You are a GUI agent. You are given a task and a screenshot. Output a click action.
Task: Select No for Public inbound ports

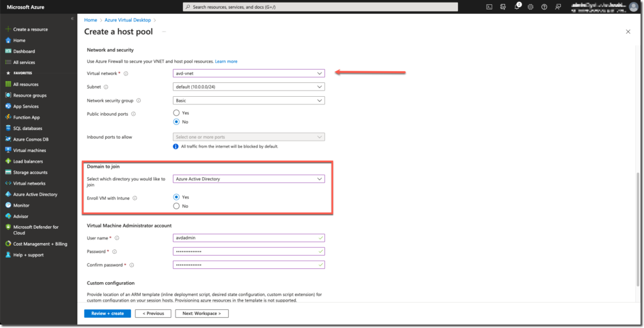click(x=176, y=122)
